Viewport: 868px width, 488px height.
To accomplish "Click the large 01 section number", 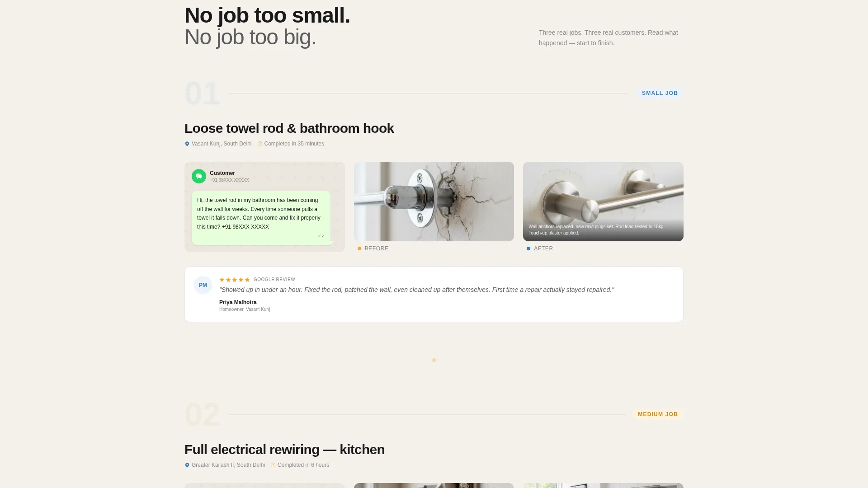I will [x=202, y=94].
